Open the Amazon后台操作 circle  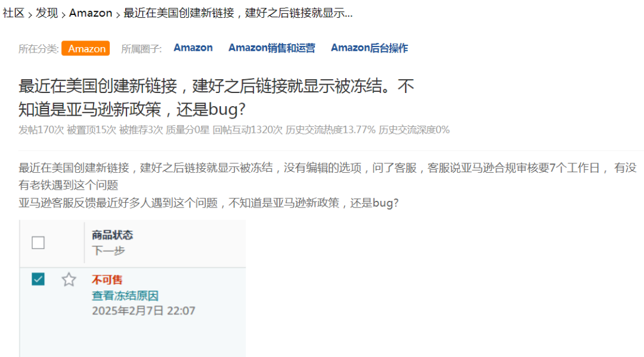(369, 48)
